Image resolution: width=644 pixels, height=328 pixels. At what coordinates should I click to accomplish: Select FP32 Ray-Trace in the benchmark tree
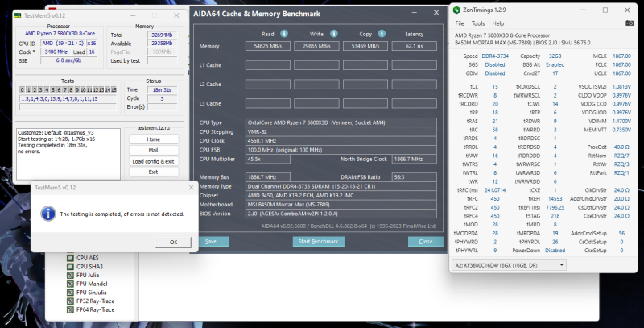point(95,301)
